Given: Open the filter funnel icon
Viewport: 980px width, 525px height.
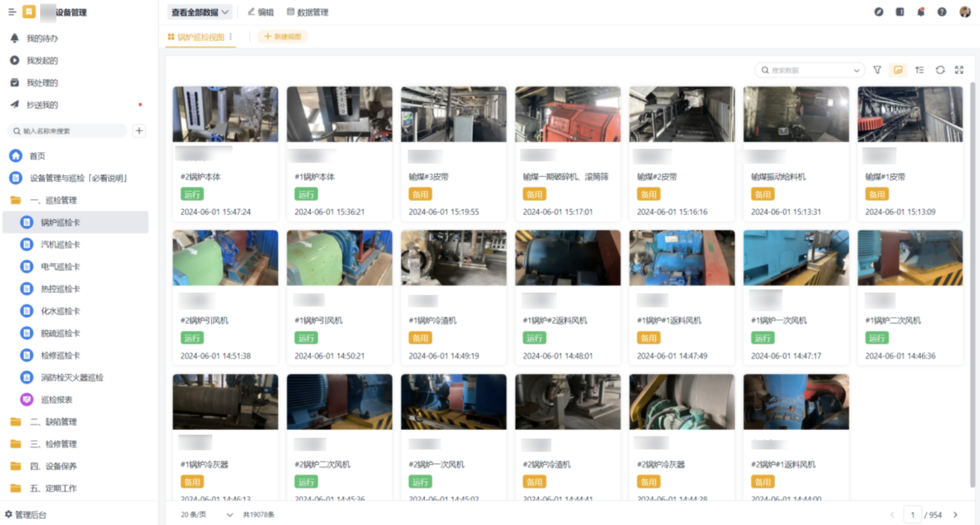Looking at the screenshot, I should pyautogui.click(x=877, y=70).
